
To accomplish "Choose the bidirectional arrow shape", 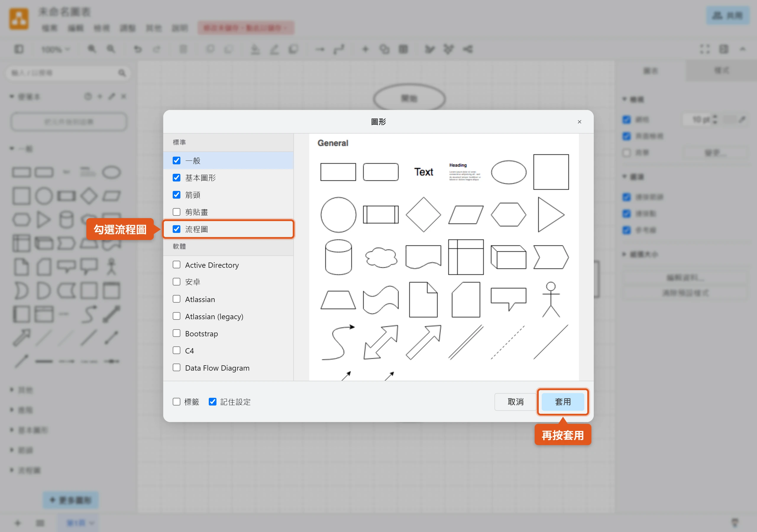I will (381, 342).
